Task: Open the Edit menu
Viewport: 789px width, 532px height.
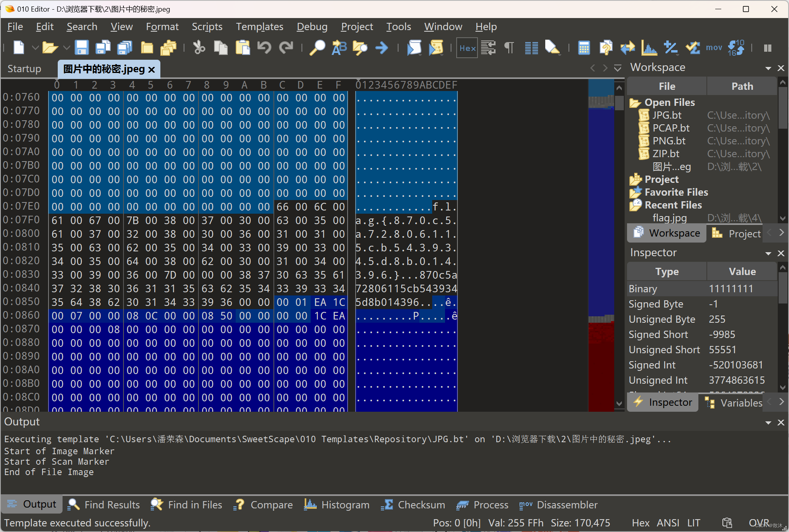Action: tap(45, 26)
